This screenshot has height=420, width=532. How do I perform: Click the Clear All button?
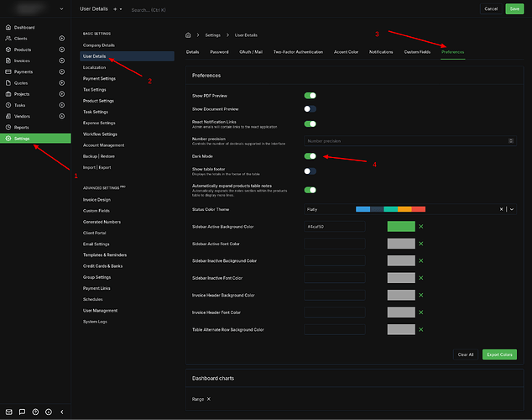click(x=466, y=354)
